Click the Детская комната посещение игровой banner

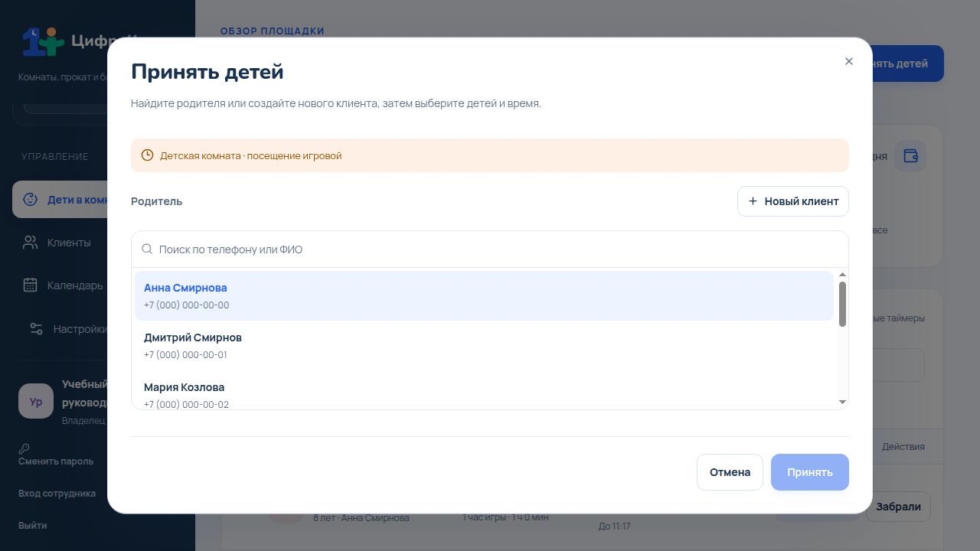(490, 155)
